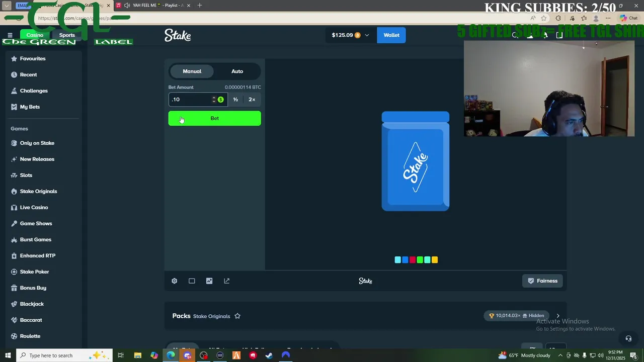Open File Explorer from taskbar
Screen dimensions: 644x362
coord(137,355)
